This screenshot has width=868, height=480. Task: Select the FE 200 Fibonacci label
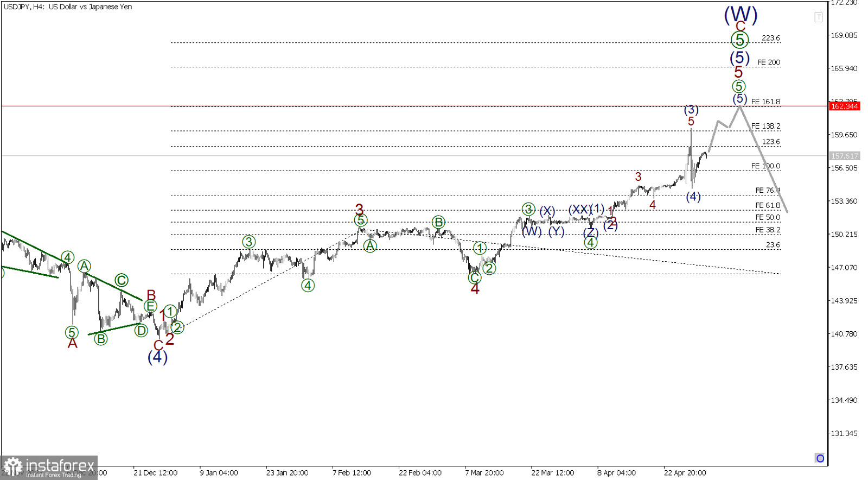click(769, 62)
